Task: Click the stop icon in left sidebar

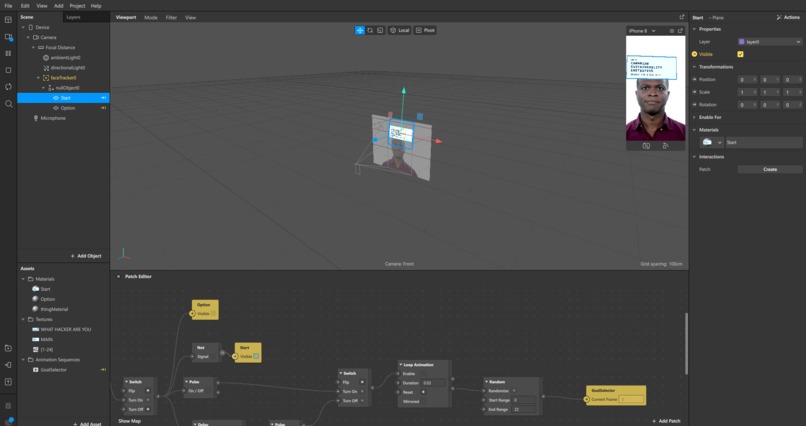Action: tap(8, 70)
